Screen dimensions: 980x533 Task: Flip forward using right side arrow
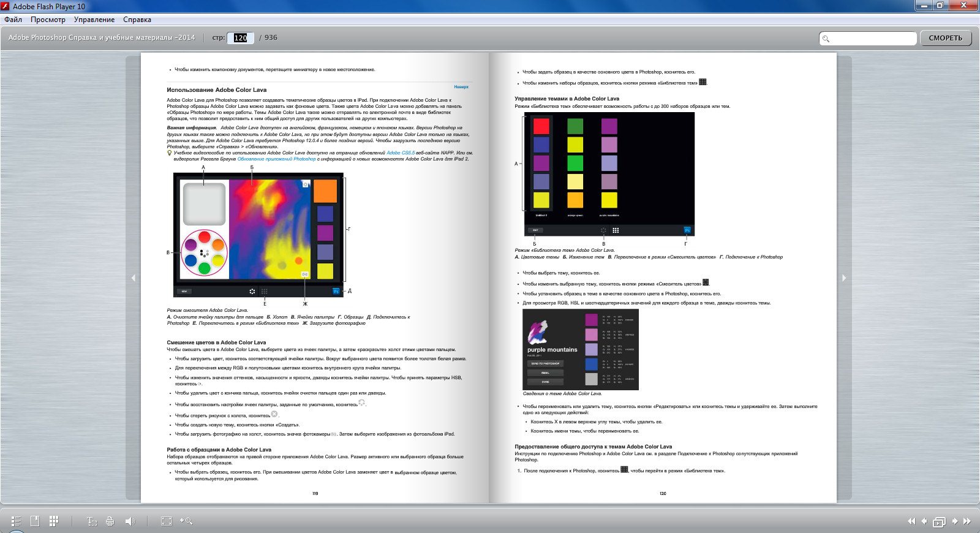844,278
